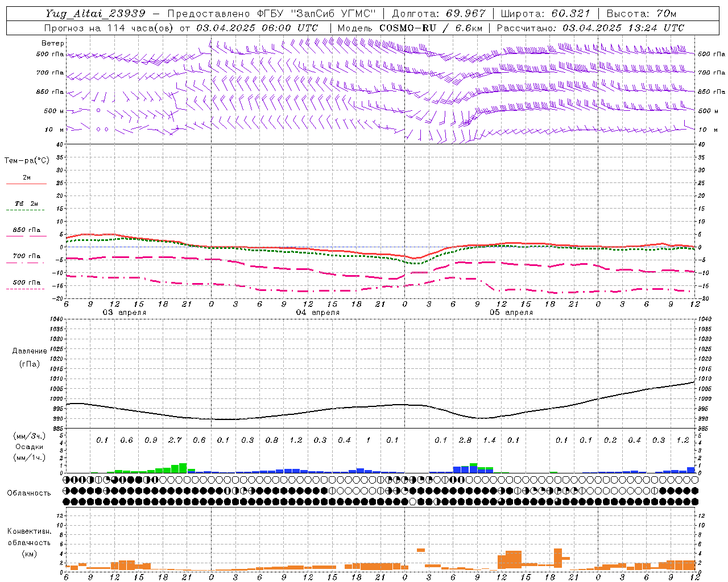Click the "Конвективн." convective cloud label
Screen dimensions: 728x582
point(29,531)
